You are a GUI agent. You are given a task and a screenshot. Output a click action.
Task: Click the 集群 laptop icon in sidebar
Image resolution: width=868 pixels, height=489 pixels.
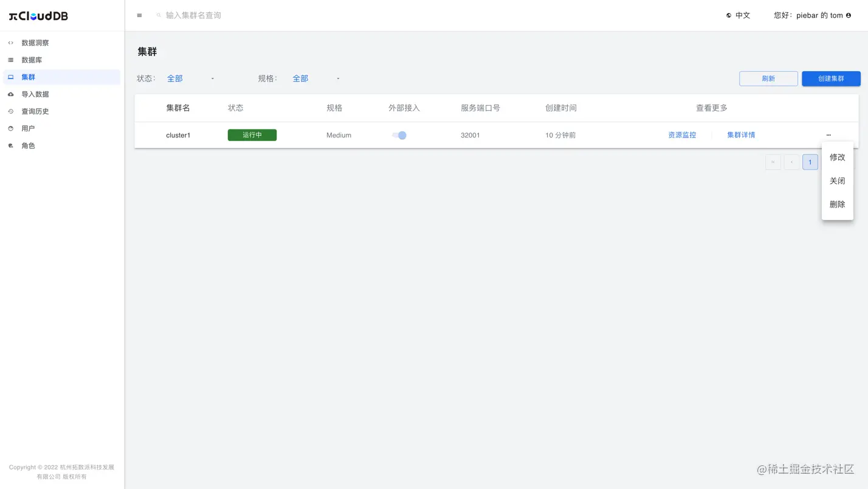pos(10,77)
